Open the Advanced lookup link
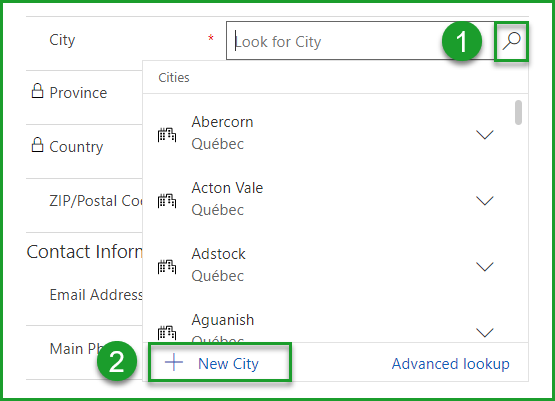The image size is (555, 401). [451, 364]
